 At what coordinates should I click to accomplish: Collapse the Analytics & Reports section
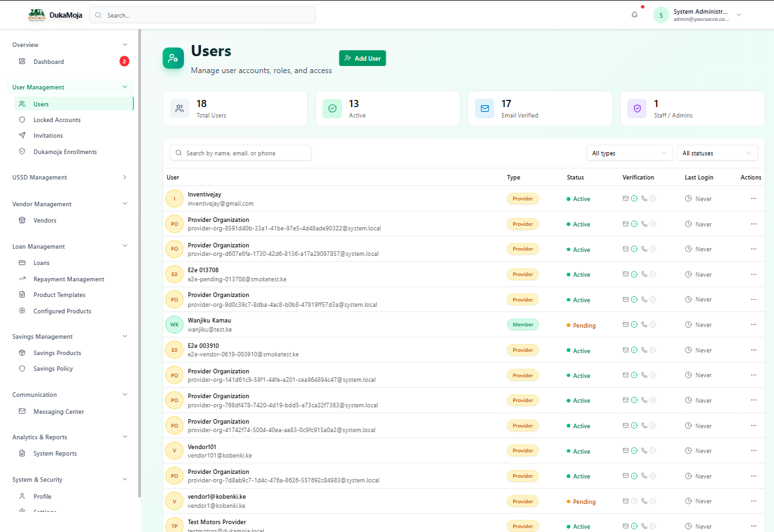125,437
